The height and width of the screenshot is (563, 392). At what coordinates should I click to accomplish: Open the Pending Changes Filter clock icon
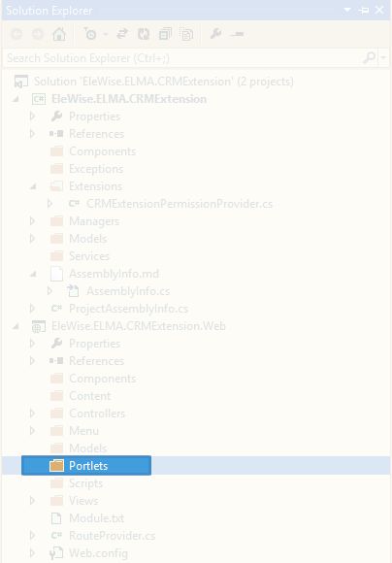(90, 34)
